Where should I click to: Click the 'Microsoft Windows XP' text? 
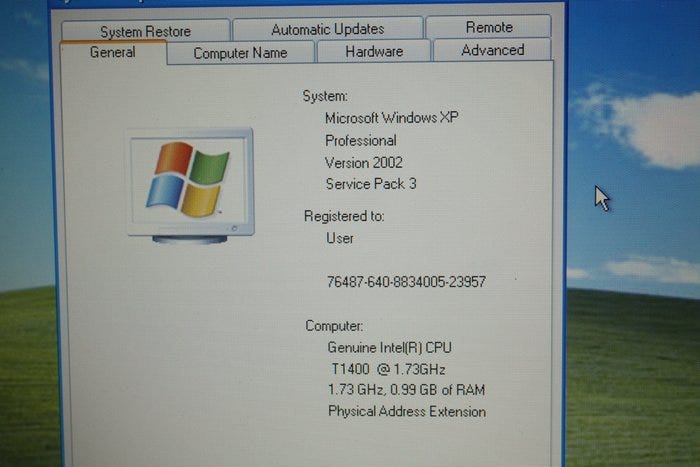[392, 118]
